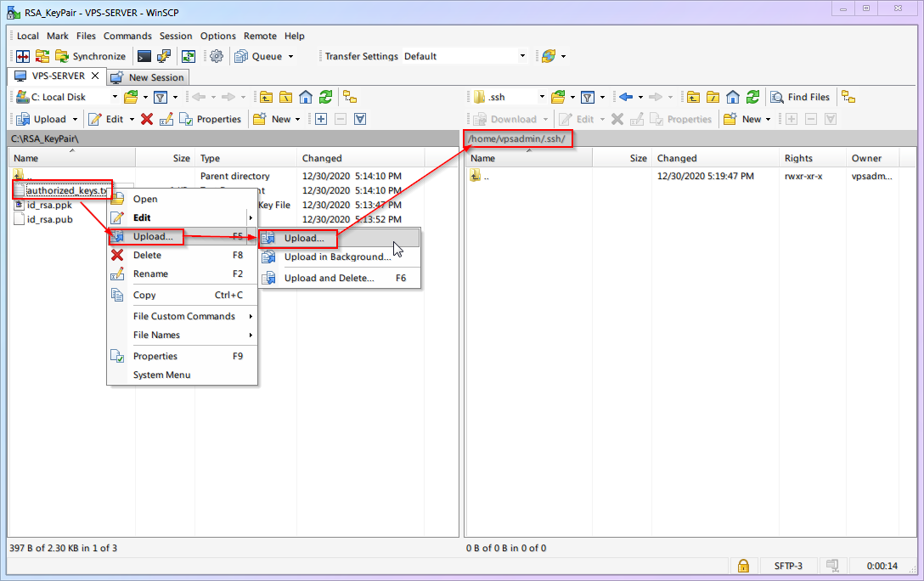Click the Find Files button
Image resolution: width=924 pixels, height=581 pixels.
800,97
